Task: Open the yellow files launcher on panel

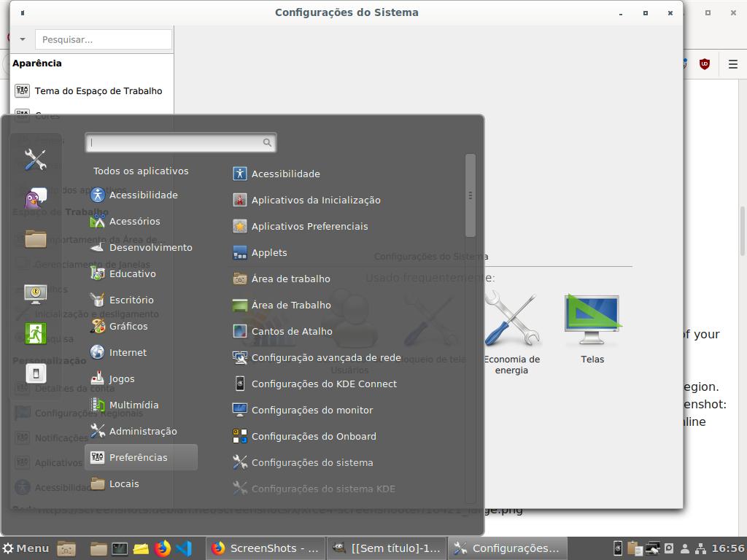Action: click(141, 548)
